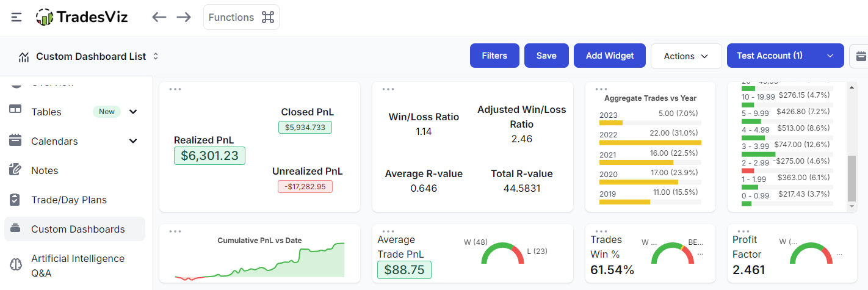Image resolution: width=868 pixels, height=290 pixels.
Task: Click the chart icon beside Custom Dashboard List
Action: (24, 57)
